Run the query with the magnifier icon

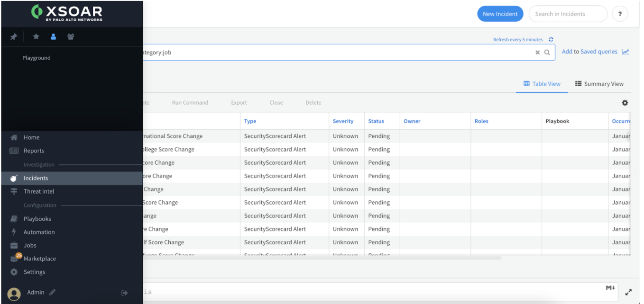547,53
